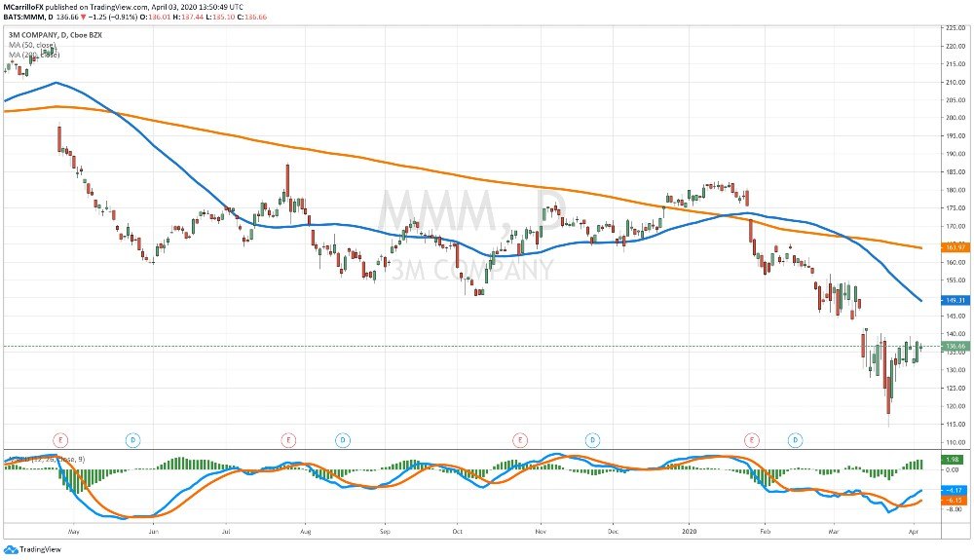
Task: Click the Mar label on time axis
Action: (834, 532)
